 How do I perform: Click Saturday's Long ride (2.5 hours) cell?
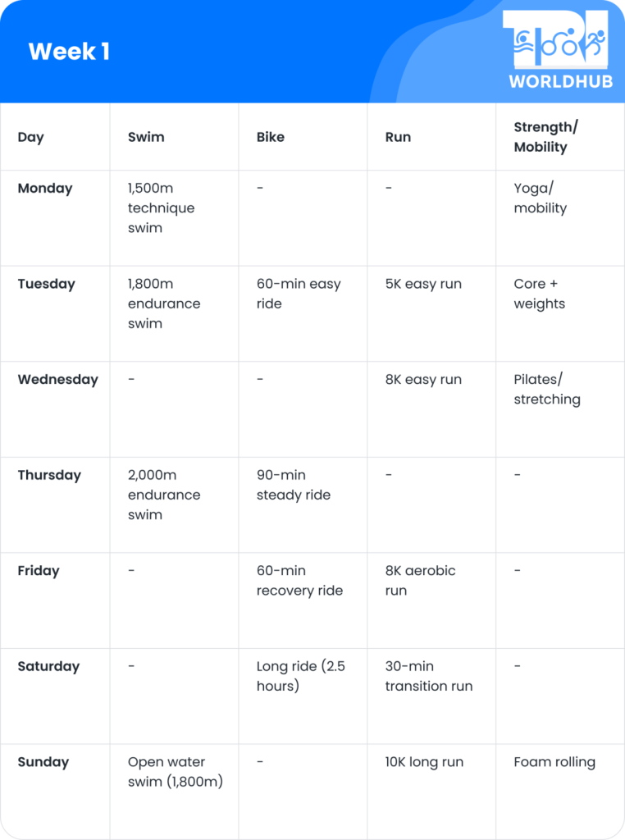[300, 676]
